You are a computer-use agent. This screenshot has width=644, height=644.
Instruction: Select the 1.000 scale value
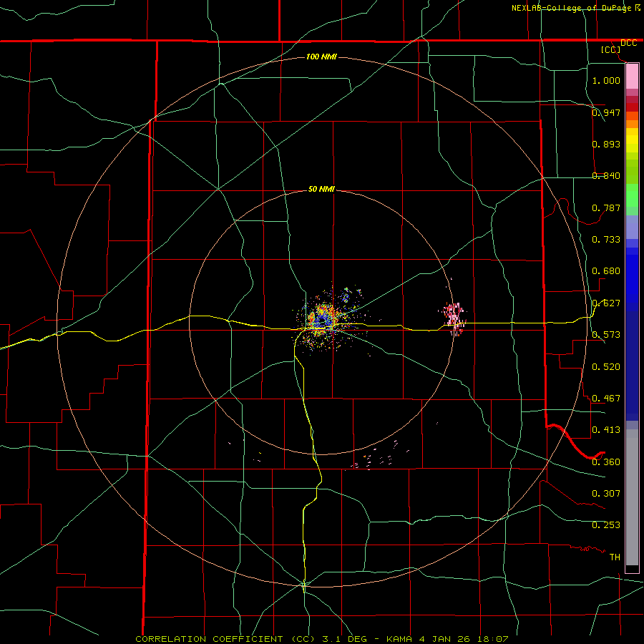coord(606,80)
